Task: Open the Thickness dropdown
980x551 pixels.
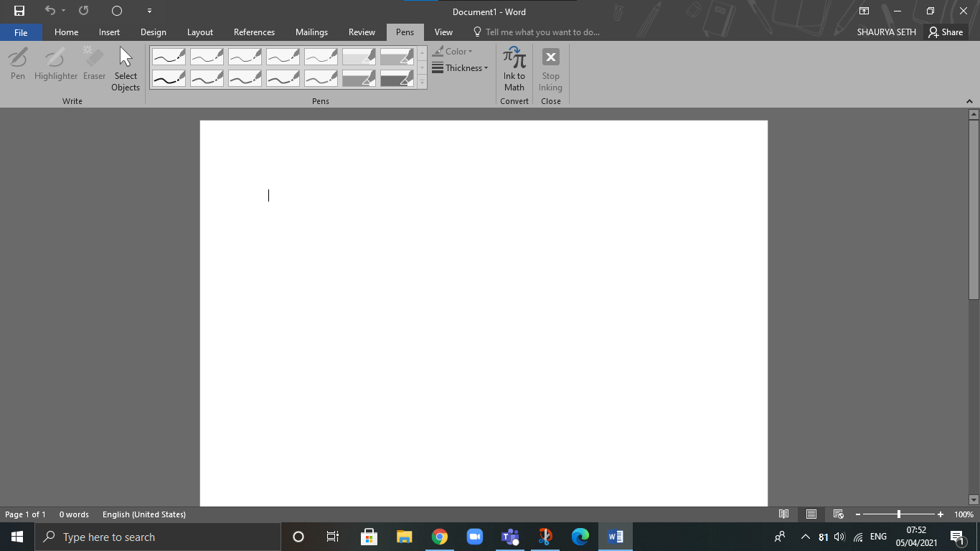Action: pos(460,68)
